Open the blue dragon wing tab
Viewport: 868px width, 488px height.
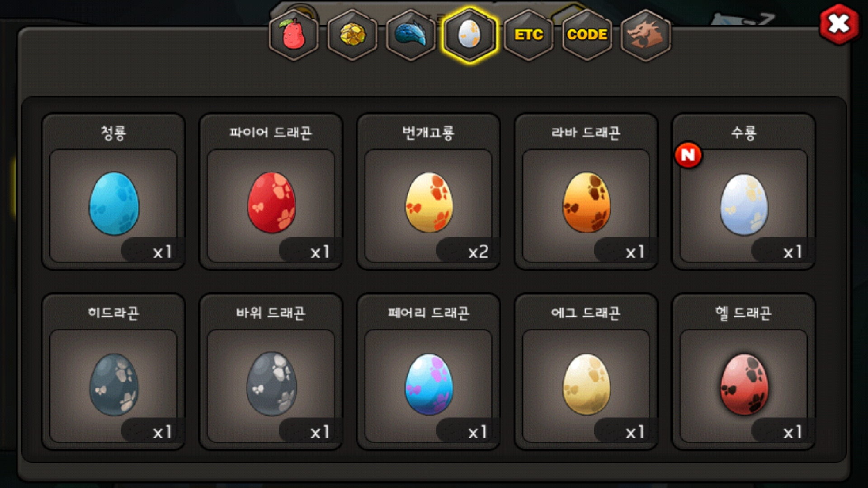(410, 35)
